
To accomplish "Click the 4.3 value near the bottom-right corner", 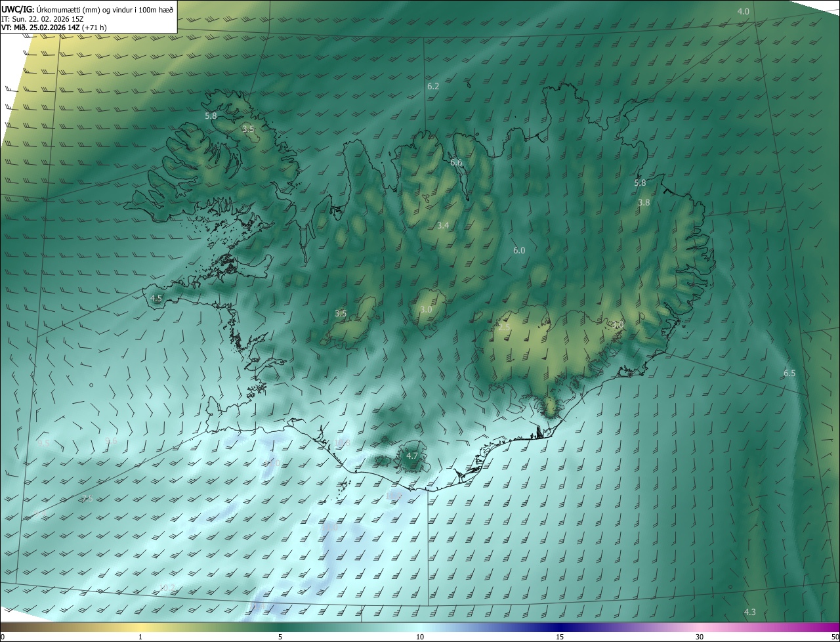I will click(750, 612).
